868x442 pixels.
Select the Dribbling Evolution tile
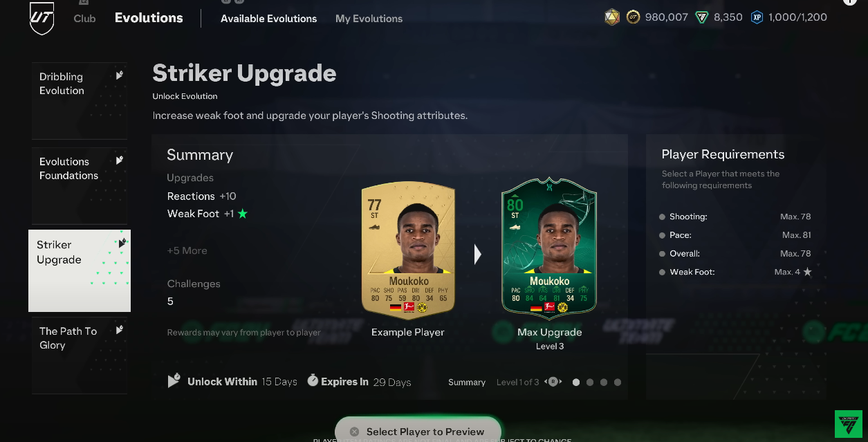79,101
